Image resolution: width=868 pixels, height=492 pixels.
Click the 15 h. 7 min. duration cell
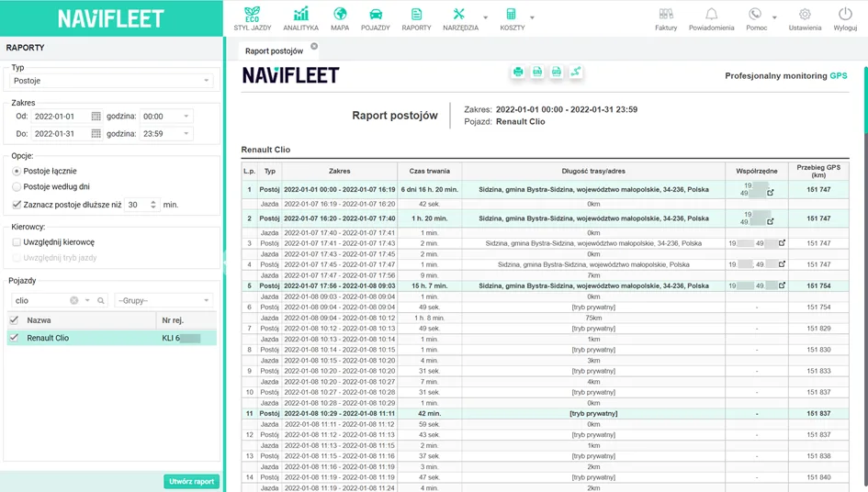pos(430,285)
